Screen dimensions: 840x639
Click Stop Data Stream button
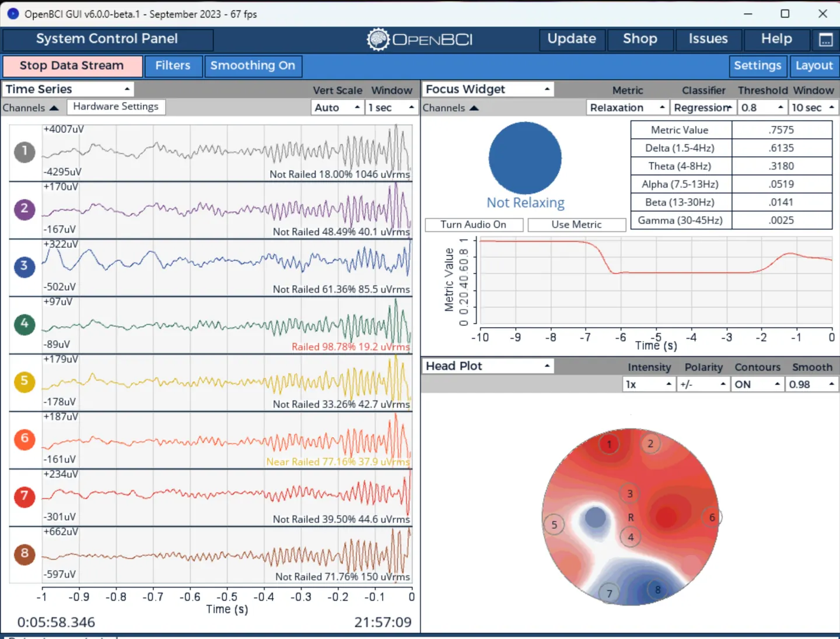pyautogui.click(x=72, y=66)
